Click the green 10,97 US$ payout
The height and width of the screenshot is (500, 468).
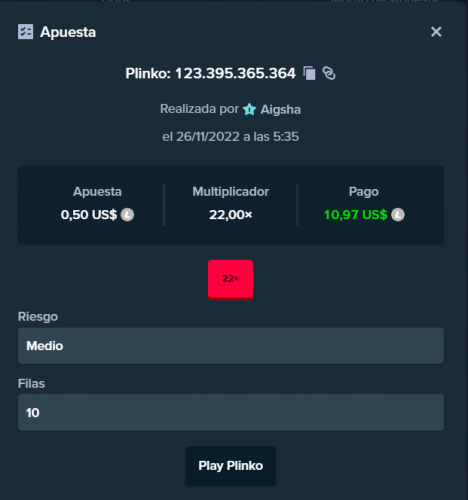(356, 215)
